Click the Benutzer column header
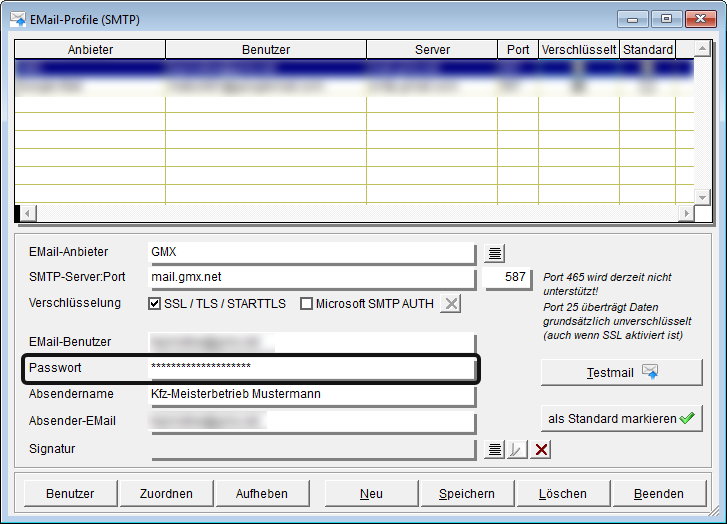The width and height of the screenshot is (727, 524). click(x=266, y=50)
